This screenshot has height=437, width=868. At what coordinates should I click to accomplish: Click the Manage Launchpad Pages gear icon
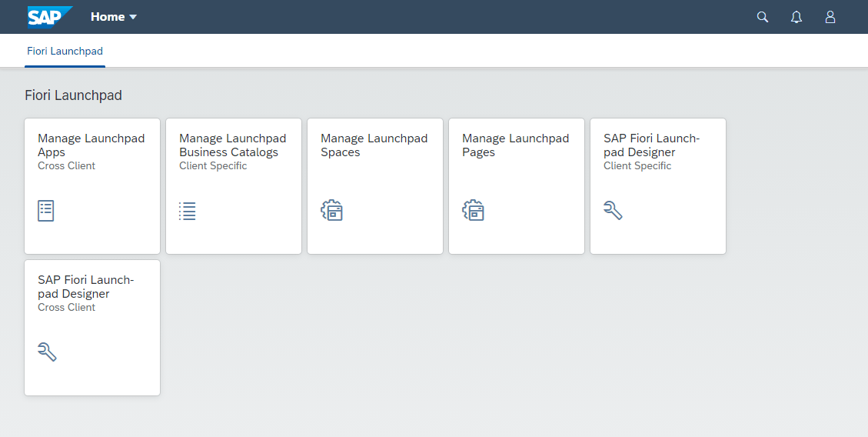pyautogui.click(x=473, y=210)
